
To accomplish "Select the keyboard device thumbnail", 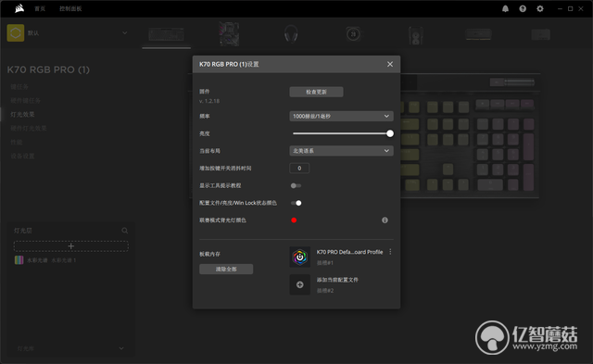I will tap(167, 34).
